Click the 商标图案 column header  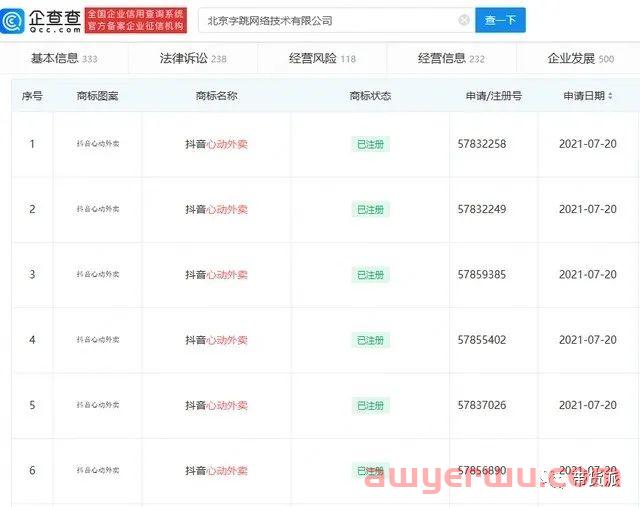[98, 96]
